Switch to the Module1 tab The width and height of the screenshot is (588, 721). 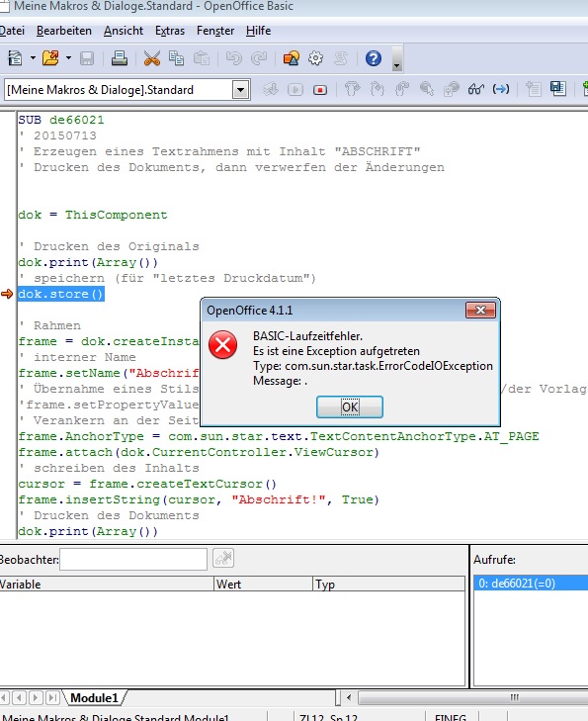click(94, 698)
